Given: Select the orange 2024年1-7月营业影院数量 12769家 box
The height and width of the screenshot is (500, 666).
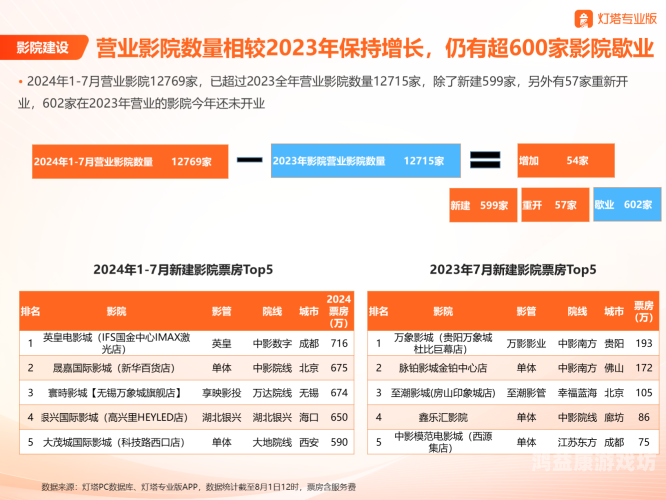Looking at the screenshot, I should (130, 161).
